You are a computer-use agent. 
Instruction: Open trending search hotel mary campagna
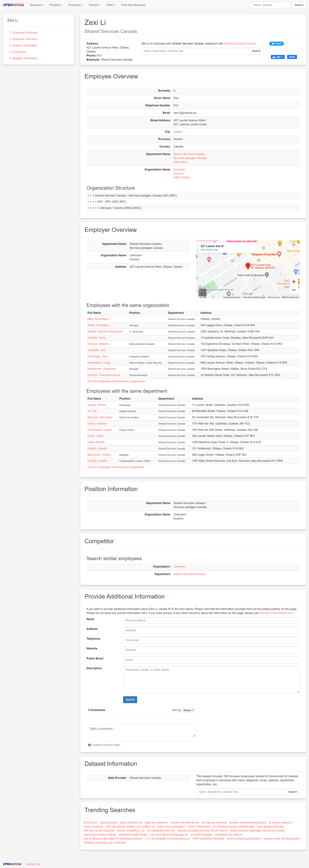(x=171, y=827)
